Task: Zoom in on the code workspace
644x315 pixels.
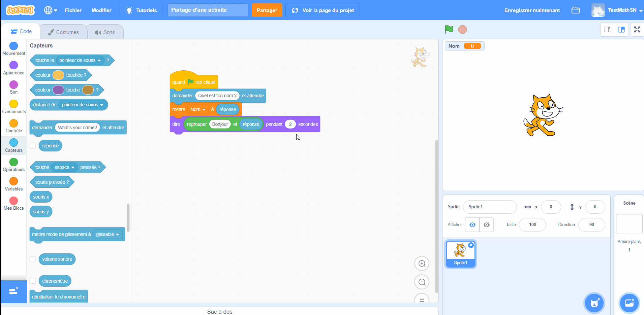Action: [422, 264]
